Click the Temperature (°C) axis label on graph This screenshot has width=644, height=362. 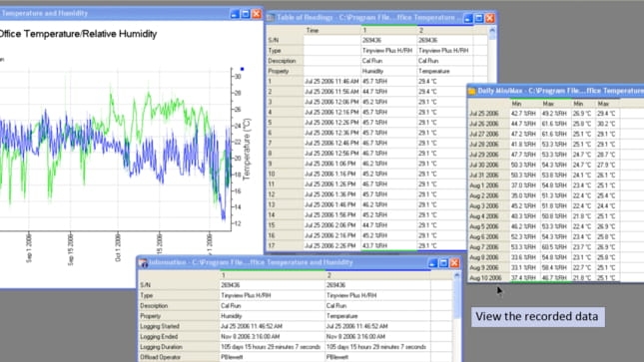click(247, 150)
